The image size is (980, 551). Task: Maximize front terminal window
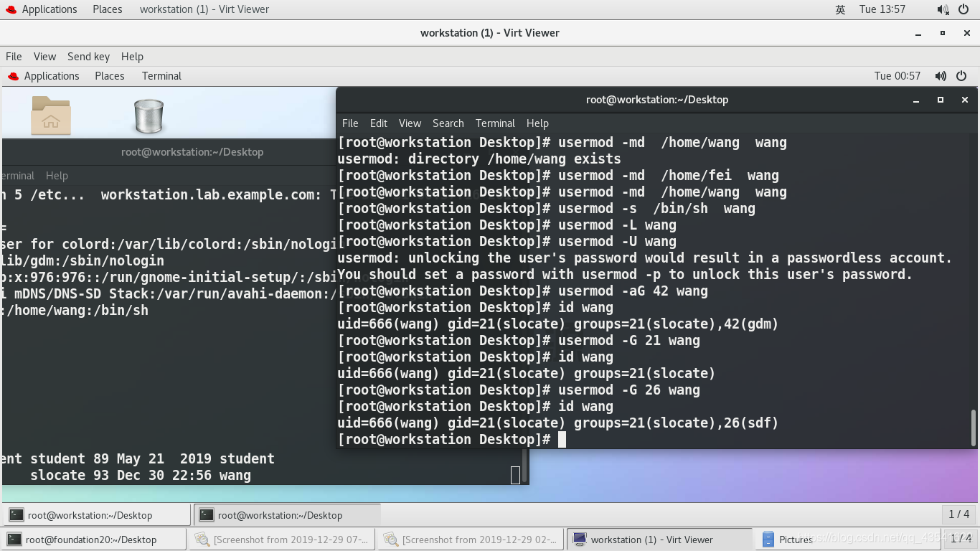pyautogui.click(x=941, y=100)
